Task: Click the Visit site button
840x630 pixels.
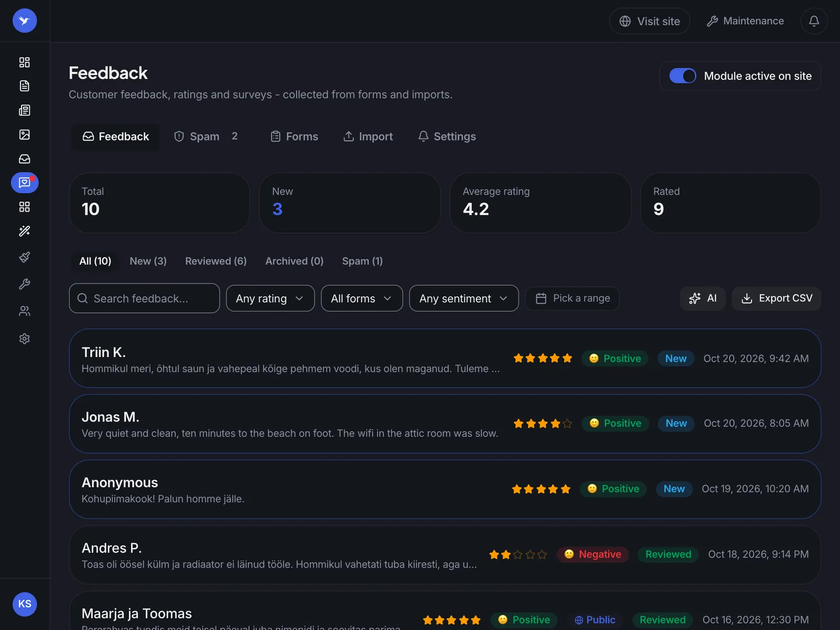Action: point(649,21)
